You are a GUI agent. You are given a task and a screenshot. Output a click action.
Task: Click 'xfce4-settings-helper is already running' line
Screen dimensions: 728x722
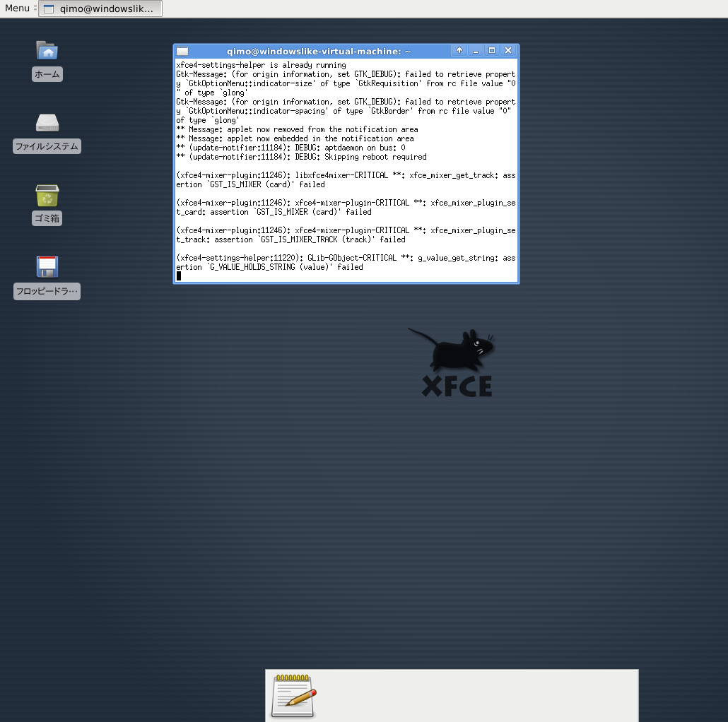click(261, 65)
